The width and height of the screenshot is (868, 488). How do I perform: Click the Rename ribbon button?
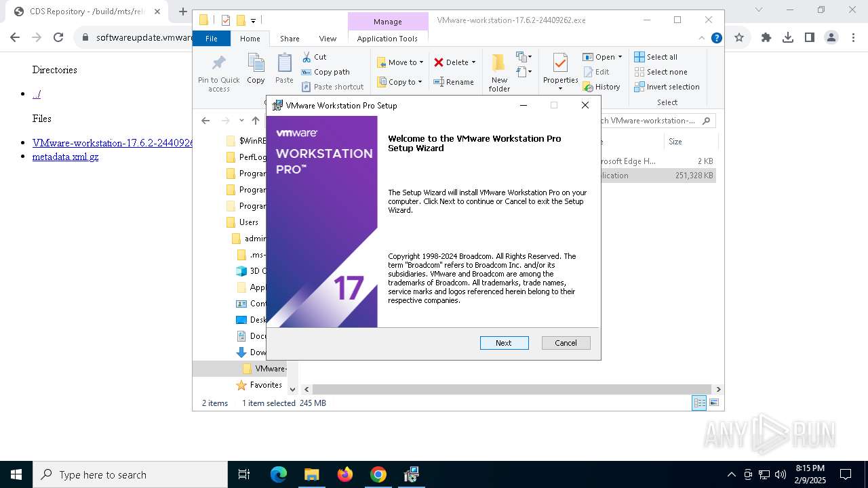(x=454, y=82)
